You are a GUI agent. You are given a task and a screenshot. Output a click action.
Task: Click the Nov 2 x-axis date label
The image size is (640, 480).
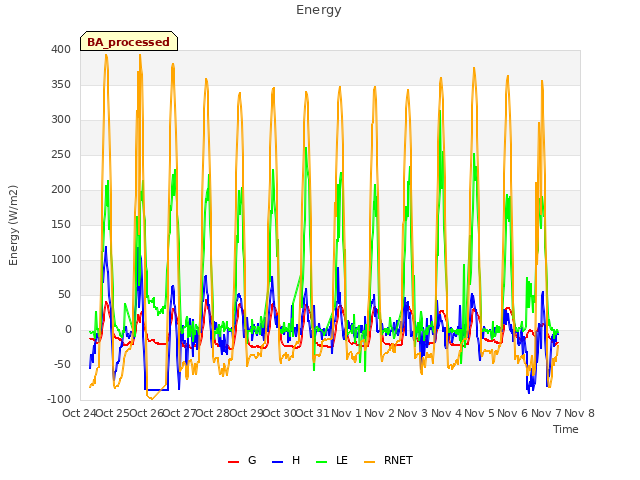pyautogui.click(x=379, y=413)
